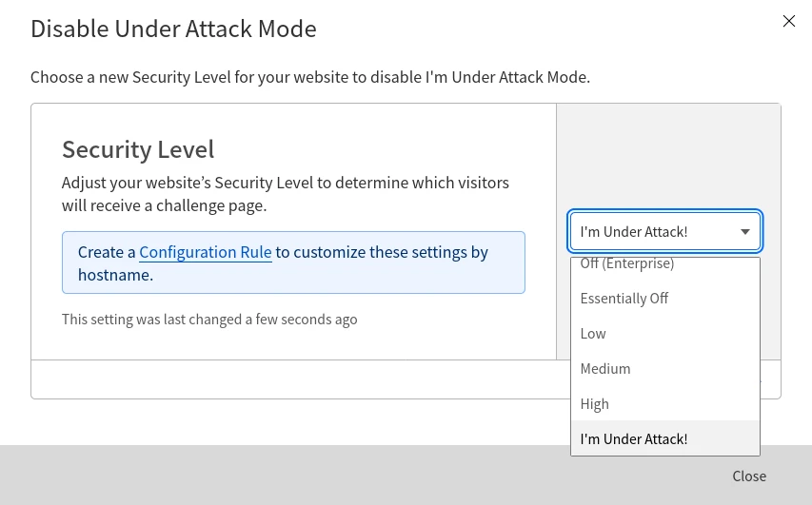812x505 pixels.
Task: Click the word Create in the info banner
Action: tap(100, 252)
